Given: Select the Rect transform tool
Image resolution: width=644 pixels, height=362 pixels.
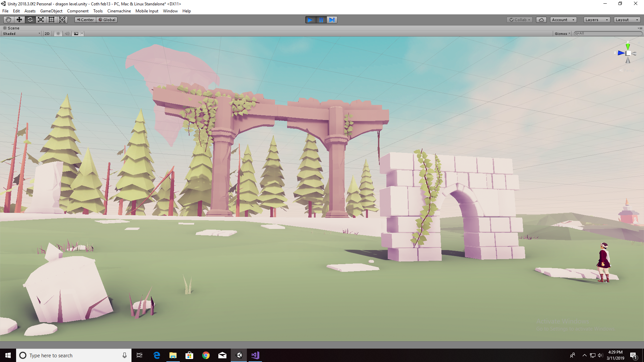Looking at the screenshot, I should pos(51,20).
